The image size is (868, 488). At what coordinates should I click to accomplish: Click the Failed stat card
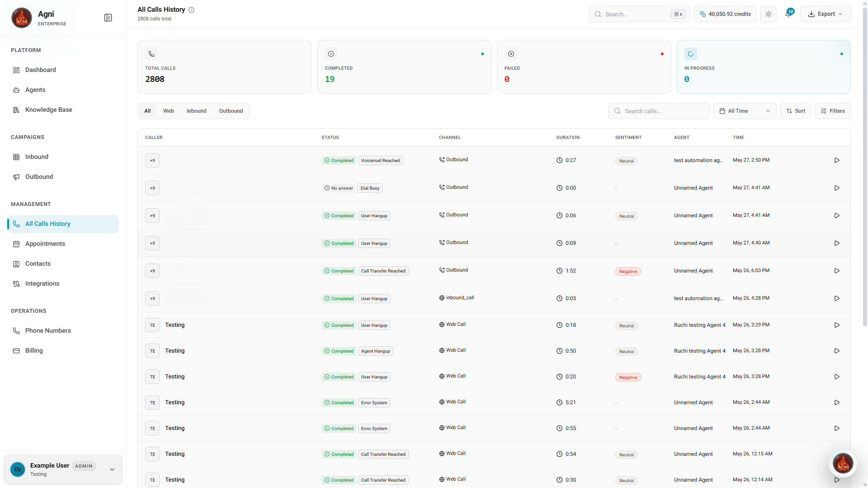[x=583, y=67]
